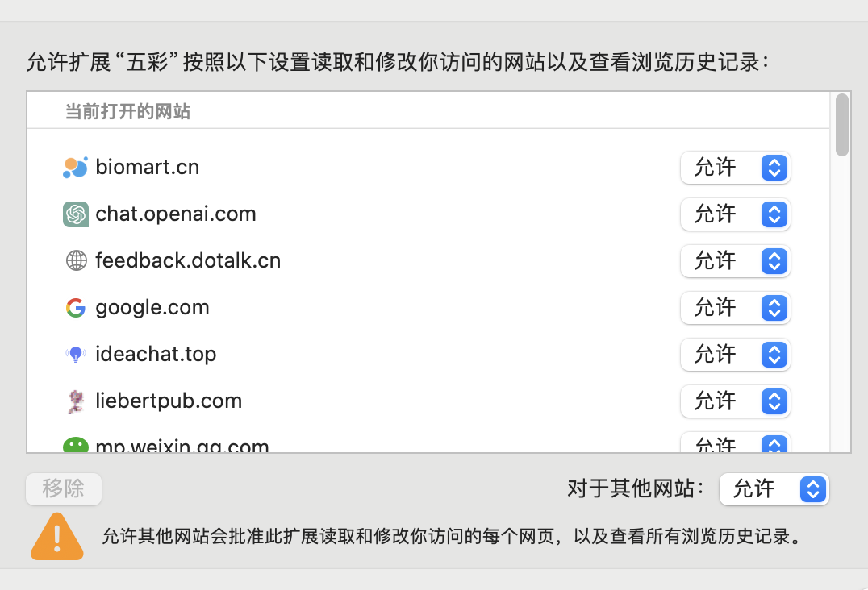Open the 允许 dropdown for google.com
The image size is (868, 590).
[x=735, y=308]
